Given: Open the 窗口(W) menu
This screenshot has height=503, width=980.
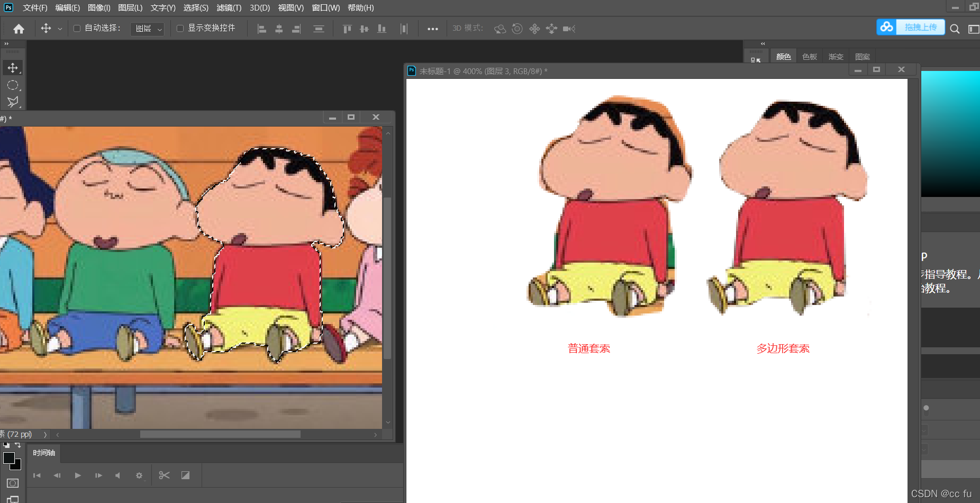Looking at the screenshot, I should tap(326, 8).
